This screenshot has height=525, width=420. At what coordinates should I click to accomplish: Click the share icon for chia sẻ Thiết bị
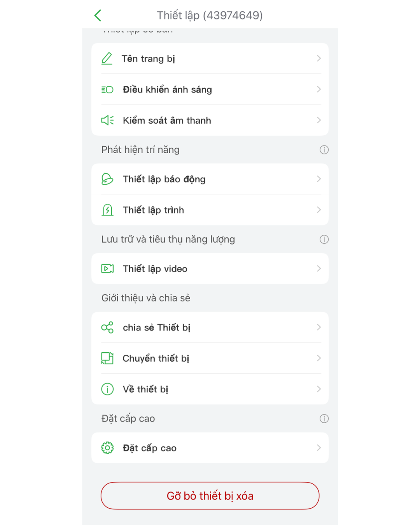tap(107, 327)
